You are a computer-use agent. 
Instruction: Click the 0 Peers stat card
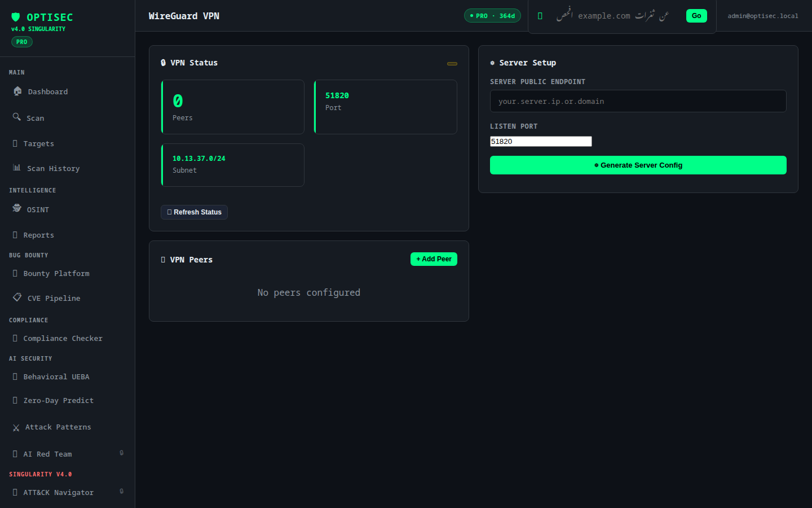[232, 107]
